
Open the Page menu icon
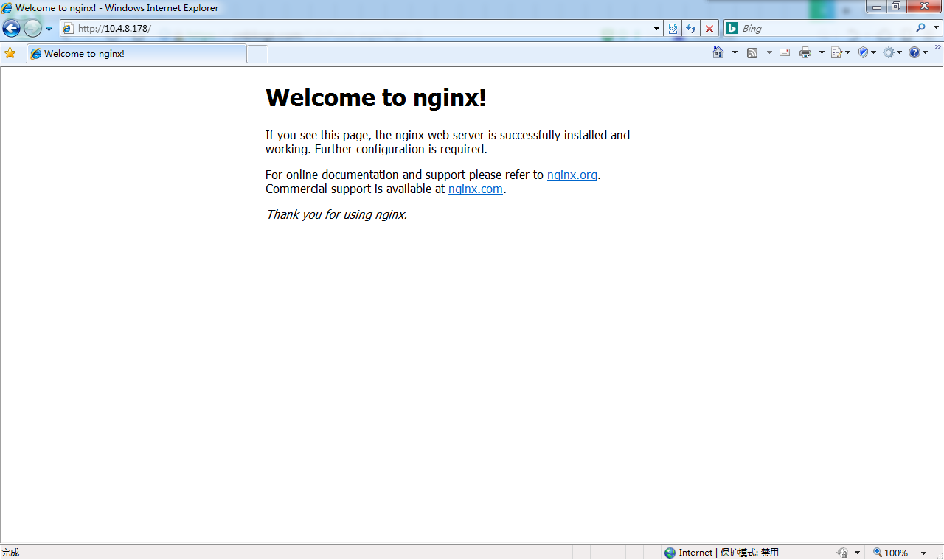pos(841,52)
